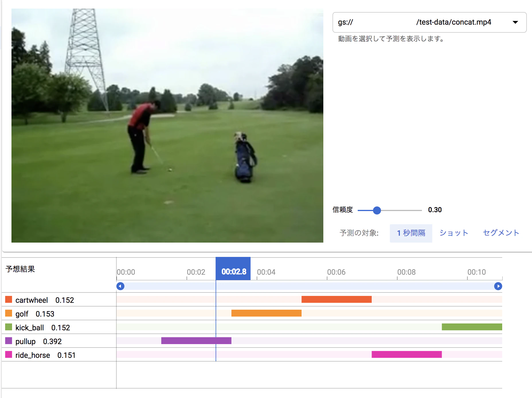Click the golf video preview frame
532x398 pixels.
pos(167,126)
